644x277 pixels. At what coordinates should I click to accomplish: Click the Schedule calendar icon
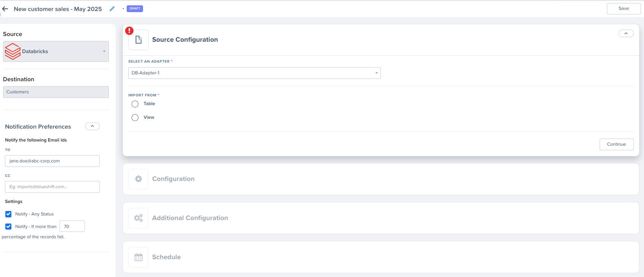click(138, 257)
